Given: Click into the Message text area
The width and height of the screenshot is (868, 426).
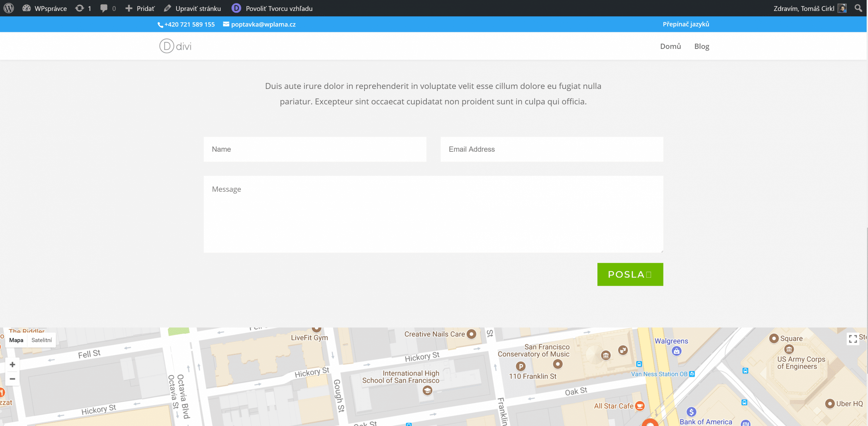Looking at the screenshot, I should [x=433, y=214].
